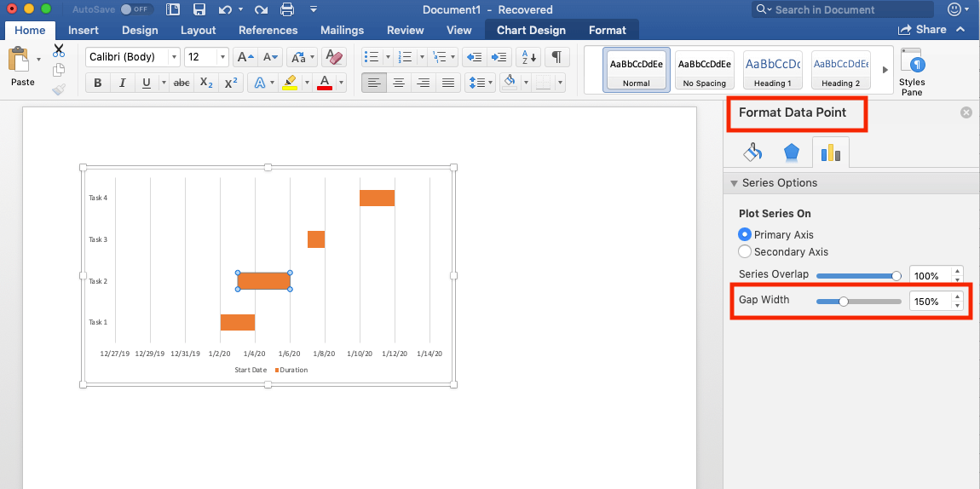Open the Insert ribbon tab
The image size is (980, 489).
[84, 30]
